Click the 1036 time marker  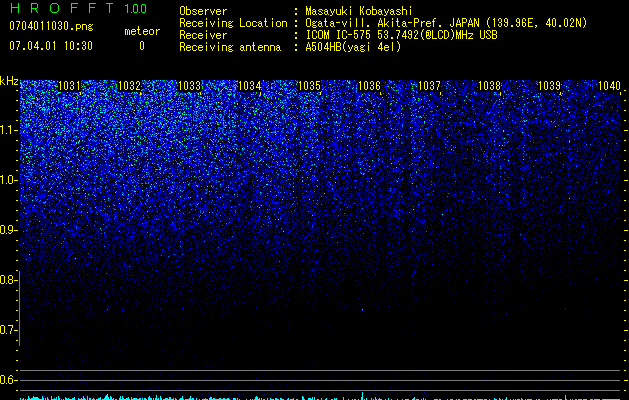[369, 86]
